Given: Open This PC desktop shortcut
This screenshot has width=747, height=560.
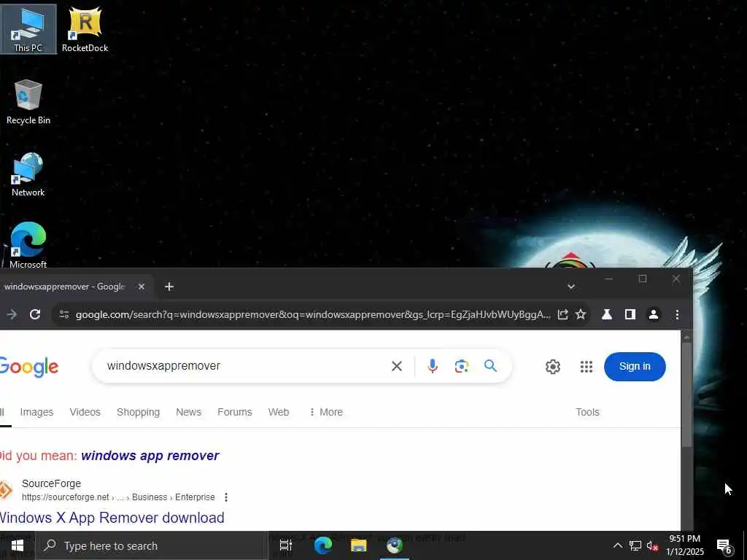Looking at the screenshot, I should point(28,29).
